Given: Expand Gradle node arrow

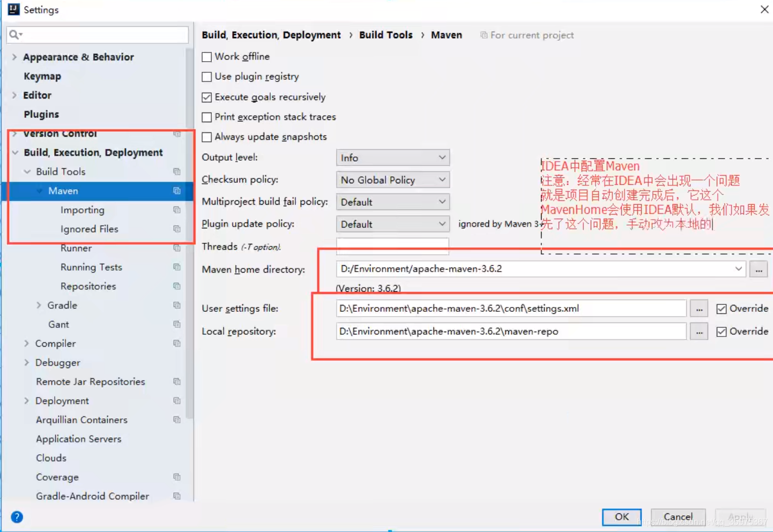Looking at the screenshot, I should [x=39, y=305].
